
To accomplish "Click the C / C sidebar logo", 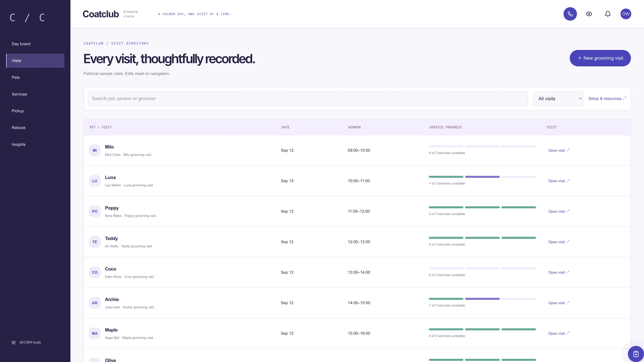I will (x=27, y=18).
